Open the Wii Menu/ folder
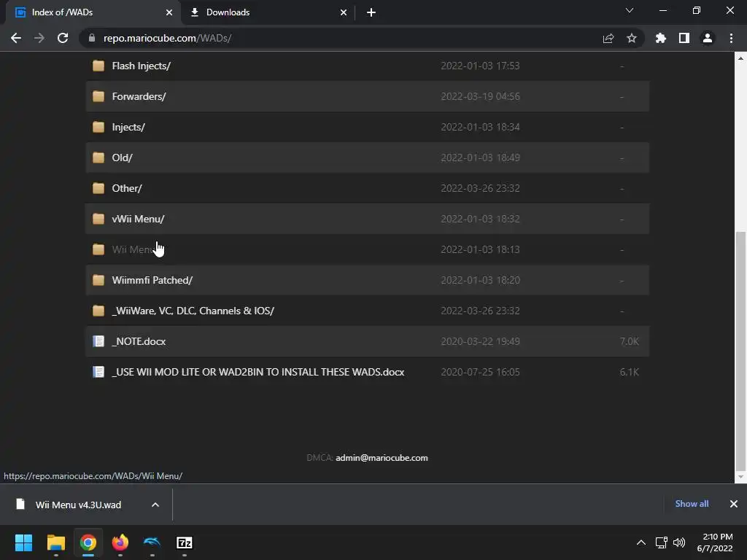 click(135, 249)
